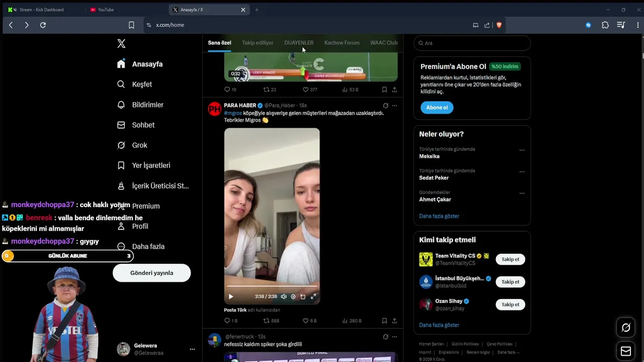644x362 pixels.
Task: Click the Ara search field
Action: (472, 43)
